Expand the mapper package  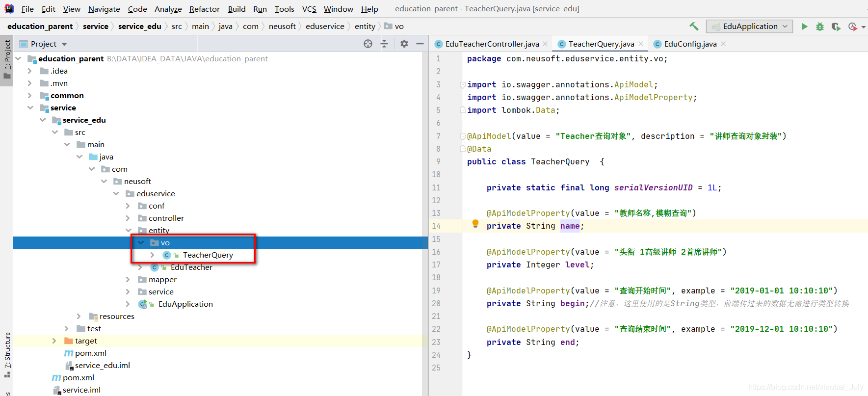pos(128,279)
